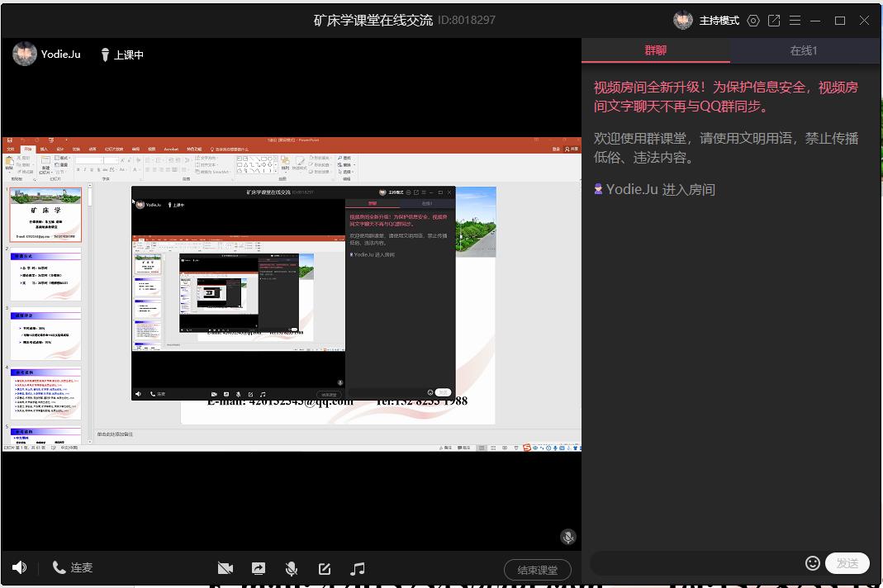Click the muted mic indicator on video

567,537
